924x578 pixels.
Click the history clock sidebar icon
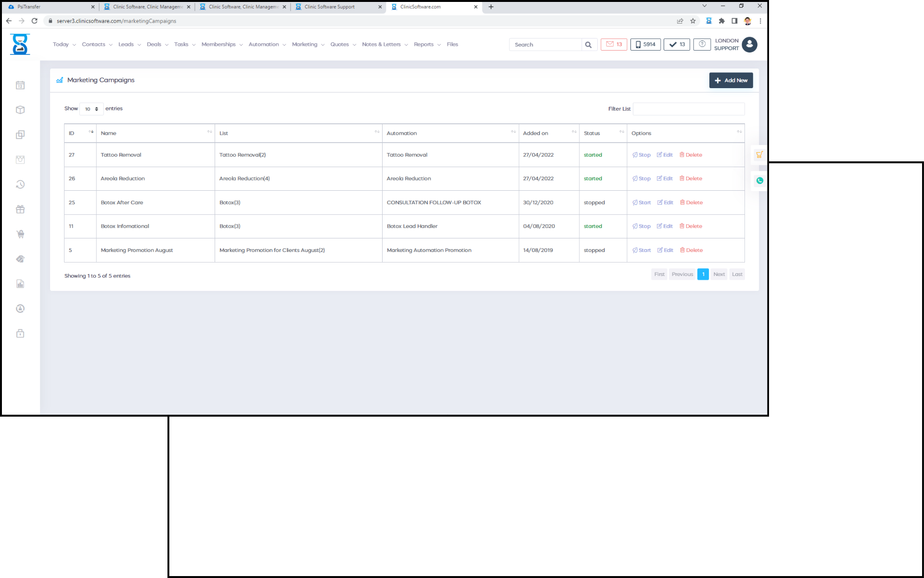click(x=20, y=184)
